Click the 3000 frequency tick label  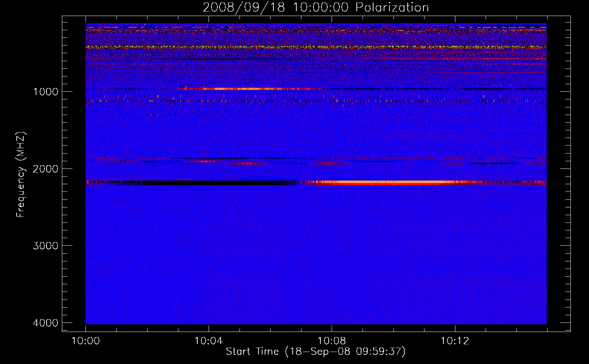pos(46,246)
